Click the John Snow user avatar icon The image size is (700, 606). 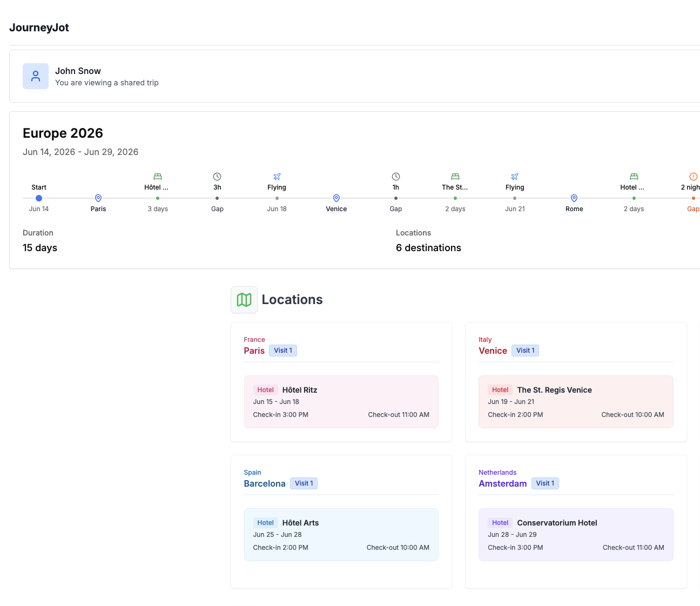click(x=36, y=76)
